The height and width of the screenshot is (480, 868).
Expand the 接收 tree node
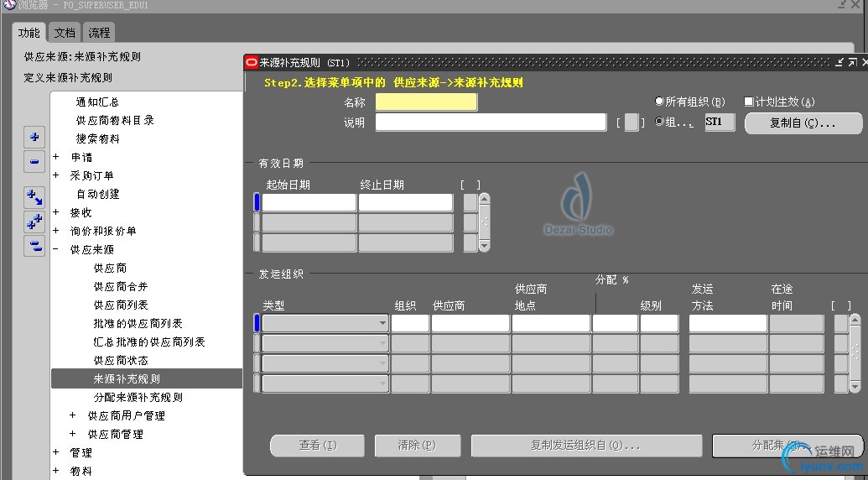click(x=56, y=212)
